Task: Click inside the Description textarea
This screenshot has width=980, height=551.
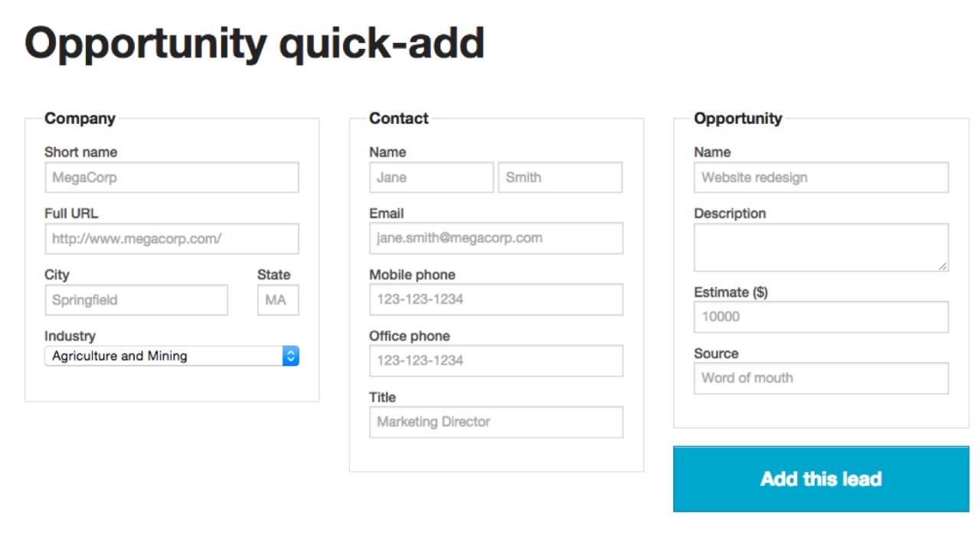Action: [x=821, y=247]
